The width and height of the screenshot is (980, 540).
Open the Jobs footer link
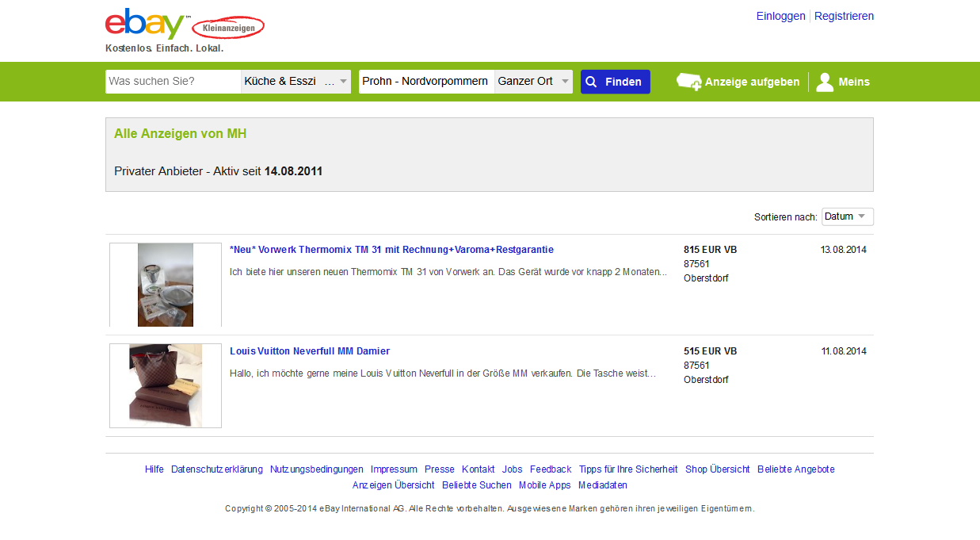pos(513,469)
